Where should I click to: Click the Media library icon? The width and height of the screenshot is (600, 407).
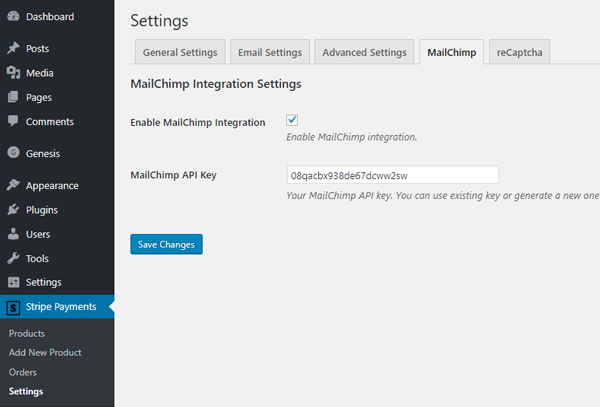13,73
